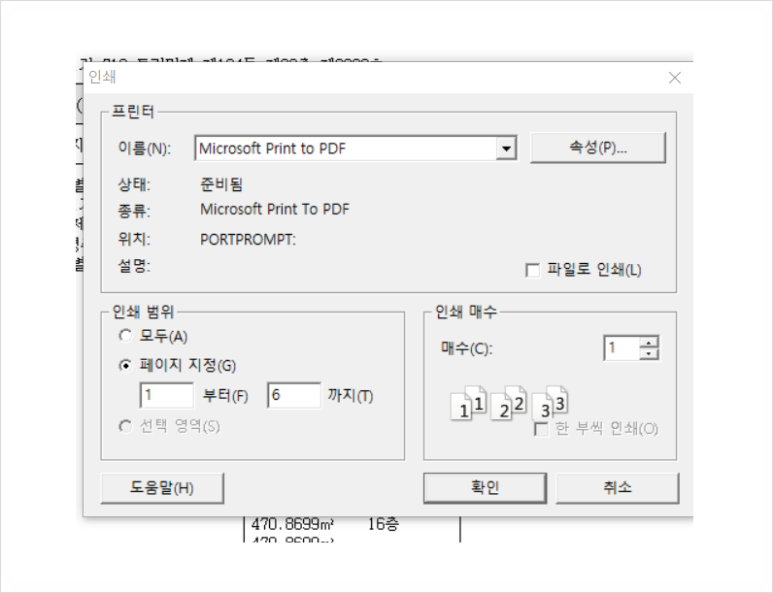The width and height of the screenshot is (773, 593).
Task: Cancel the dialog with 취소 button
Action: point(617,488)
